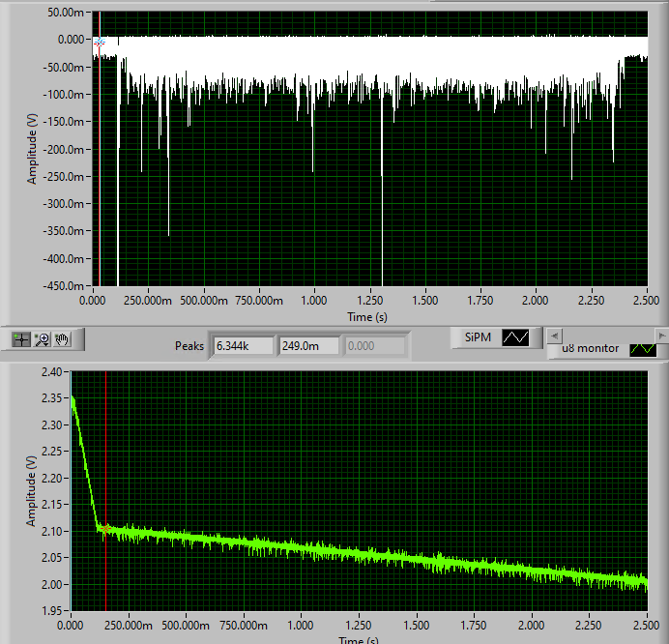
Task: Click the Amplitude (V) label of lower graph
Action: click(31, 491)
